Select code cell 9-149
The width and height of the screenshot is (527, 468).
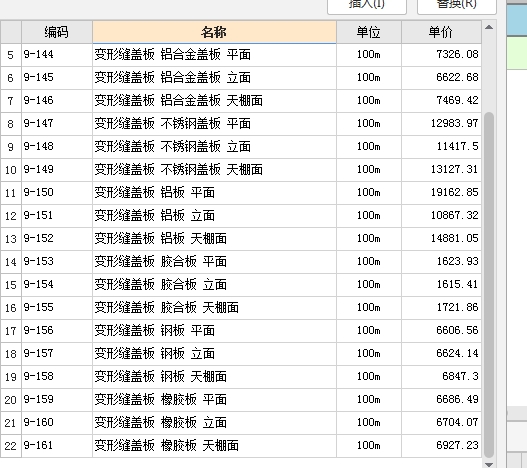pyautogui.click(x=57, y=170)
